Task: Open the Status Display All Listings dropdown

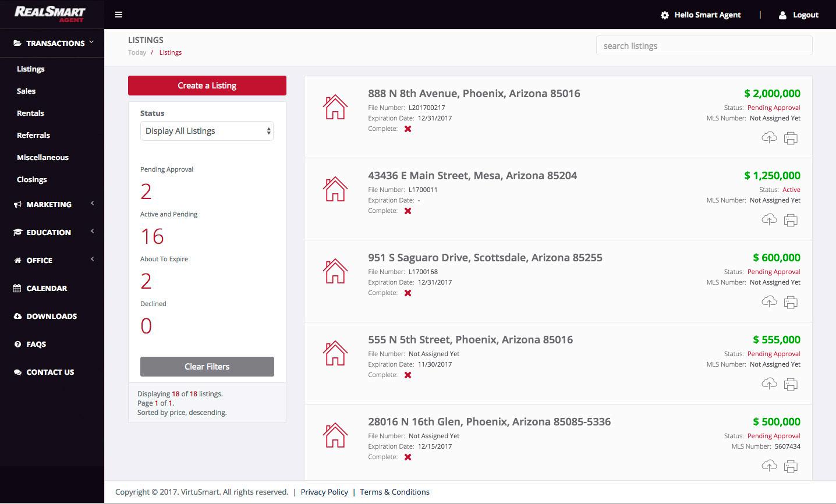Action: tap(207, 131)
